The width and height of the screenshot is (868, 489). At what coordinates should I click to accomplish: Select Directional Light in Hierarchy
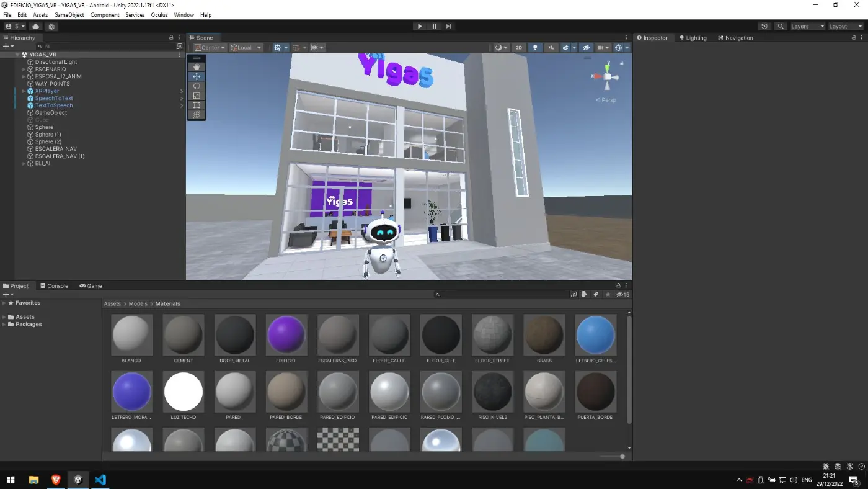[56, 62]
